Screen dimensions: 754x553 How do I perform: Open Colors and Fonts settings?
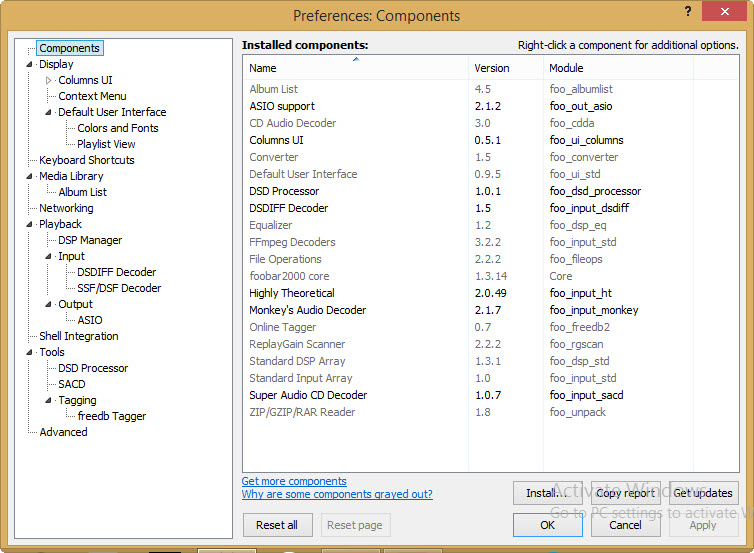pyautogui.click(x=118, y=128)
